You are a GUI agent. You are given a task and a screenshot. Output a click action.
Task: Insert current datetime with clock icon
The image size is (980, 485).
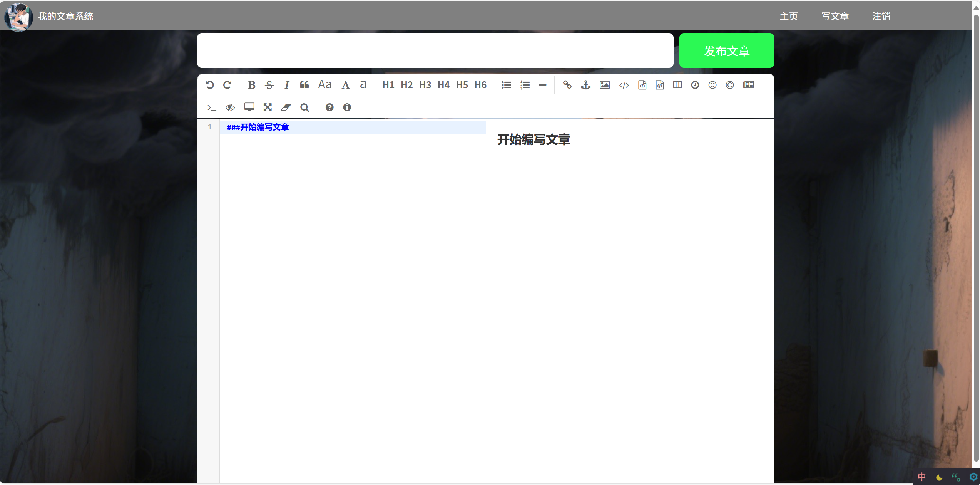pyautogui.click(x=695, y=85)
